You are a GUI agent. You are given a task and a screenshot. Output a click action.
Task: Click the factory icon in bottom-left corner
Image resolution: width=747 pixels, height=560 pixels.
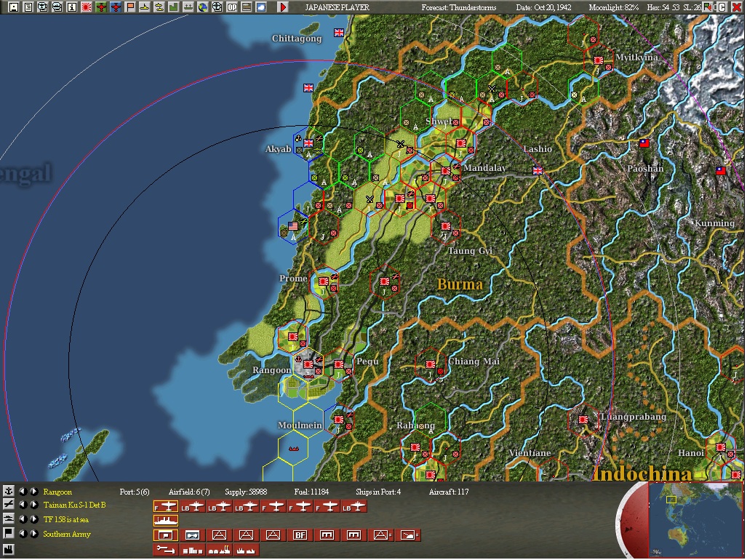[8, 550]
